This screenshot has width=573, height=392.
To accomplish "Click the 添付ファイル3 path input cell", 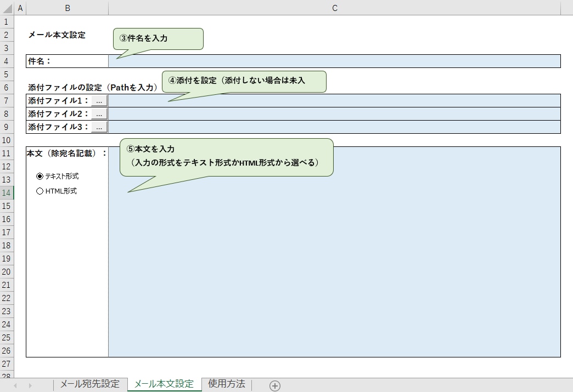I will pyautogui.click(x=334, y=127).
